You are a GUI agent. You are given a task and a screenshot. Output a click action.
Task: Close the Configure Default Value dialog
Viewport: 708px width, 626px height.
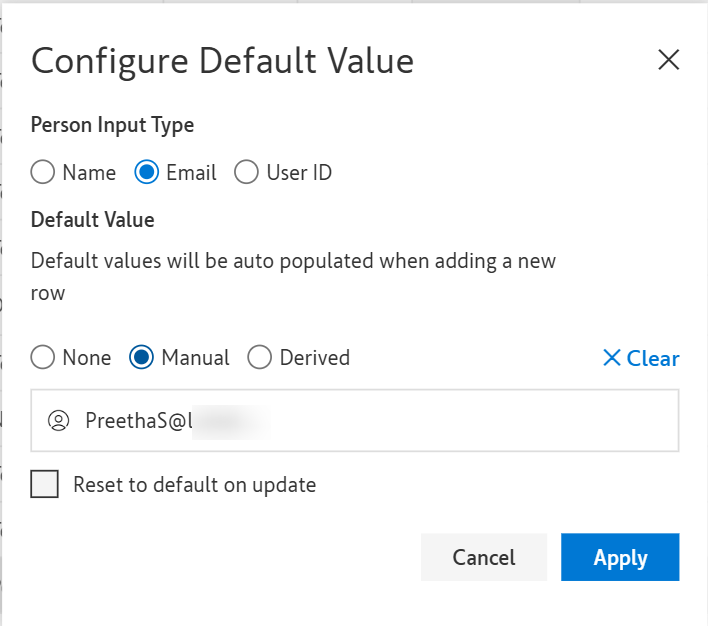[x=668, y=60]
